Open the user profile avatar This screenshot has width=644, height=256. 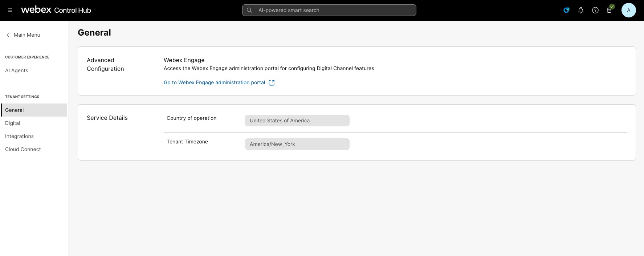628,10
